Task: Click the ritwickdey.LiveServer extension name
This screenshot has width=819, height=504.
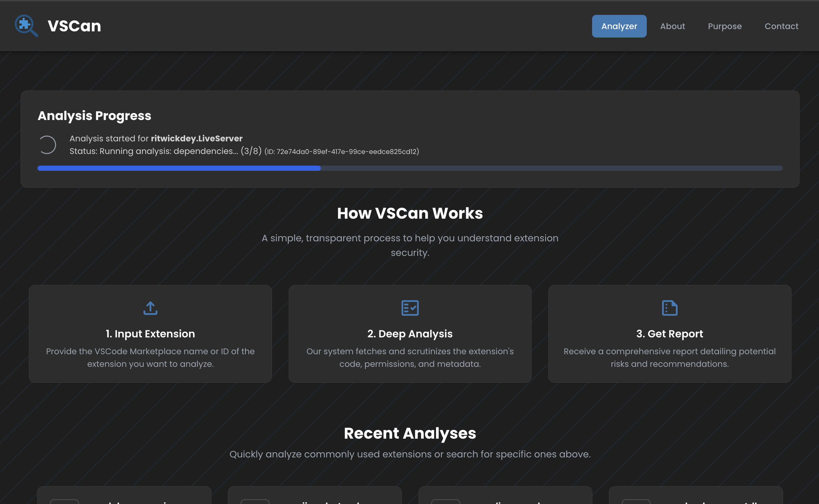Action: click(x=196, y=138)
